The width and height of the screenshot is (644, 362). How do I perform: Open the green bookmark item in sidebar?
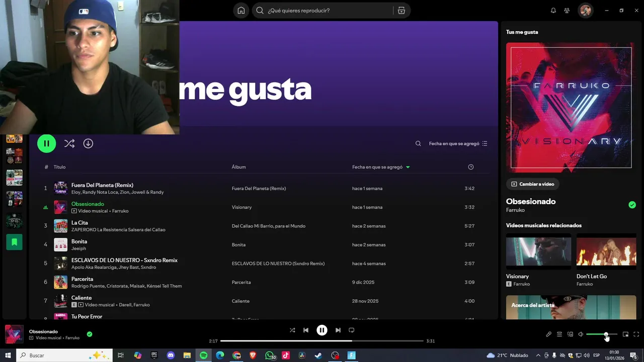tap(14, 242)
